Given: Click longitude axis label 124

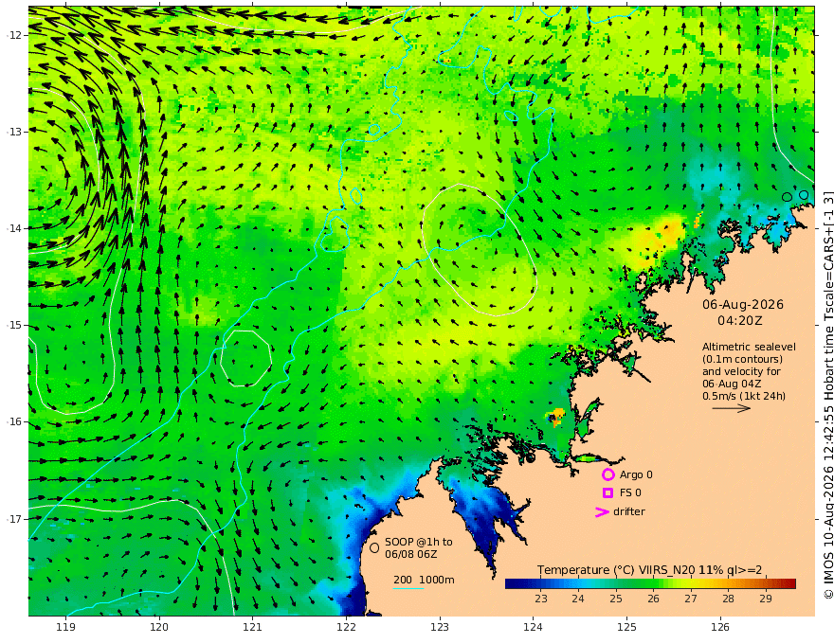Looking at the screenshot, I should point(533,628).
